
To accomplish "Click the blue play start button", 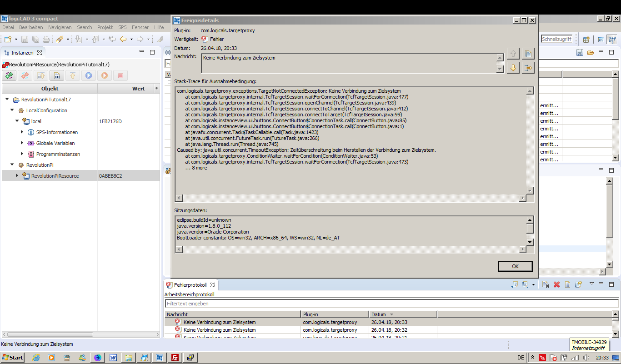I will (x=89, y=75).
